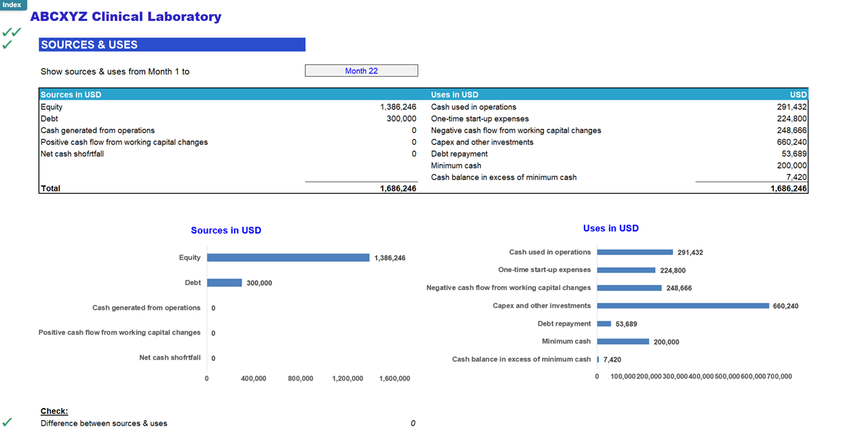Click the 'Cash used in operations' chart bar
Image resolution: width=868 pixels, height=434 pixels.
[x=635, y=252]
